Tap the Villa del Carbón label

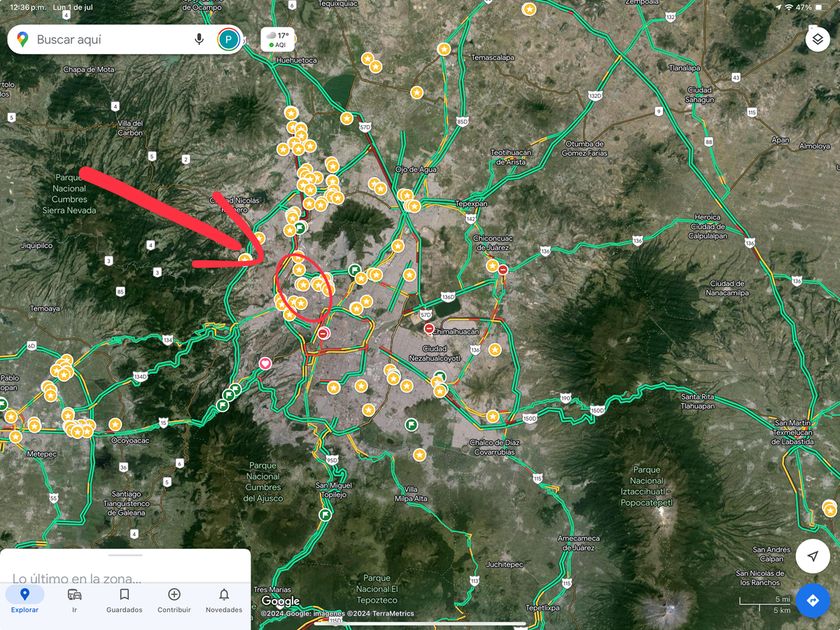click(130, 128)
